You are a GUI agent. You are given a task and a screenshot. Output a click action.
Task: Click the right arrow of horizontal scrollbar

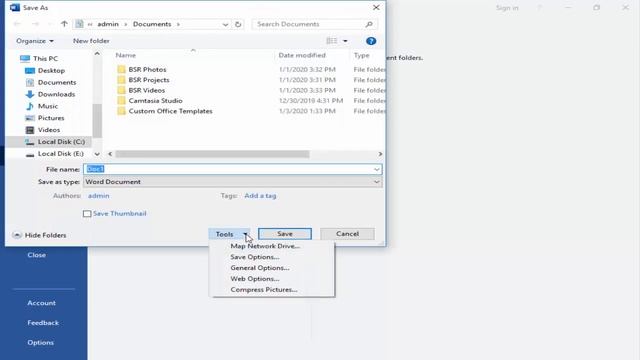[x=380, y=154]
